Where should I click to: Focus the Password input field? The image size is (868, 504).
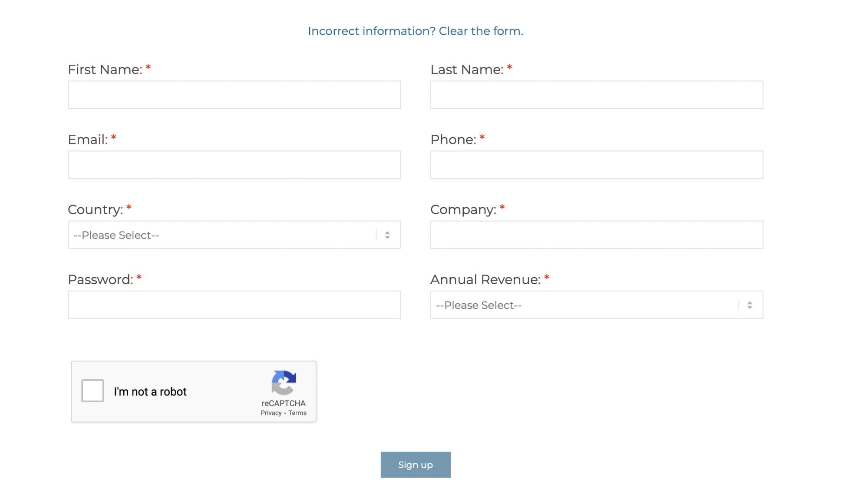234,305
